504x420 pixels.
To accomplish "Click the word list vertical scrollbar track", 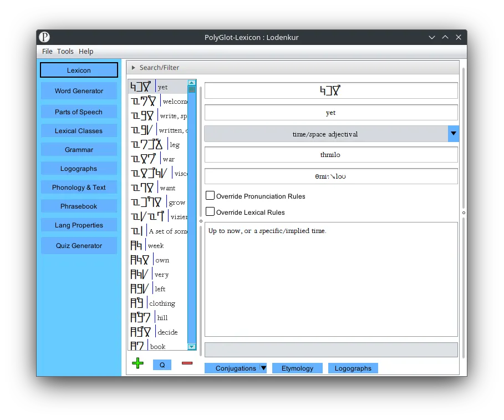I will (x=192, y=222).
